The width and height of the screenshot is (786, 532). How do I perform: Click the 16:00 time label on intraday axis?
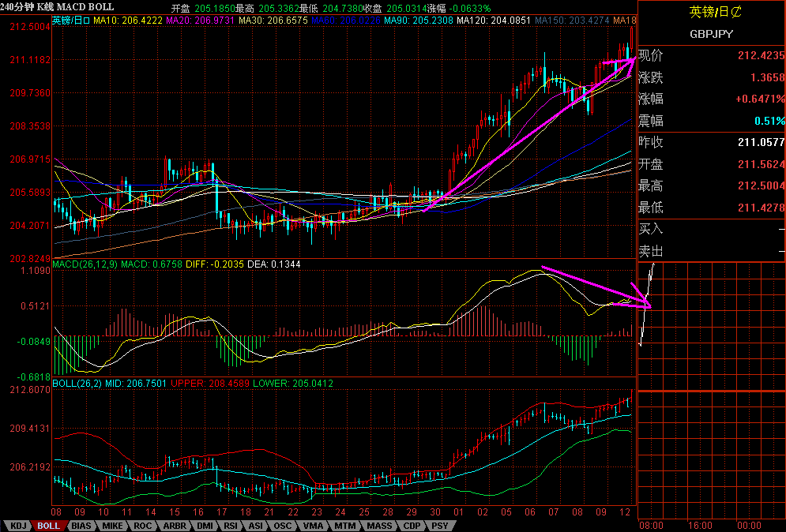(700, 526)
